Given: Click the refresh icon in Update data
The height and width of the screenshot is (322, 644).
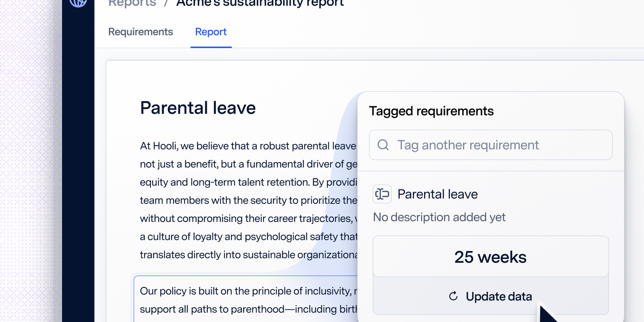Looking at the screenshot, I should (x=453, y=296).
